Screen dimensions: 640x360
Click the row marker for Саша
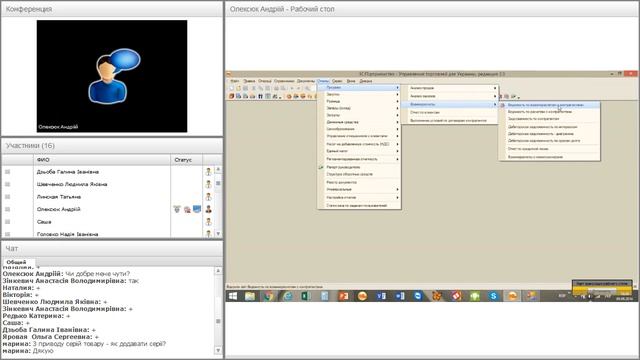pos(7,222)
